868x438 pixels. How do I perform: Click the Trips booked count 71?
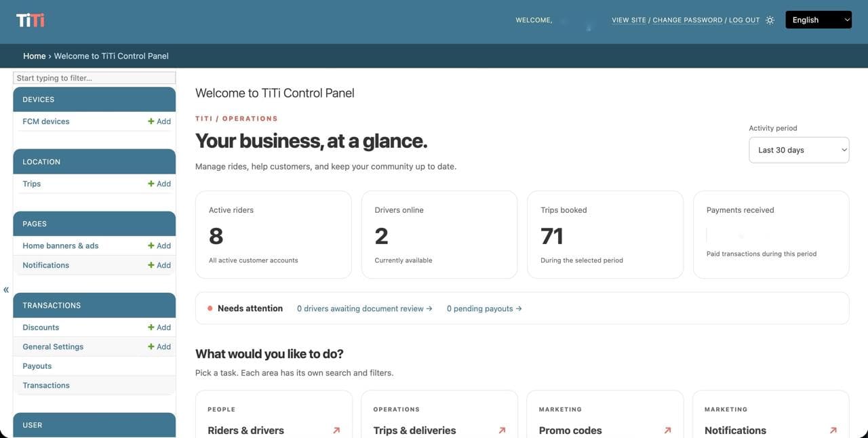(552, 236)
